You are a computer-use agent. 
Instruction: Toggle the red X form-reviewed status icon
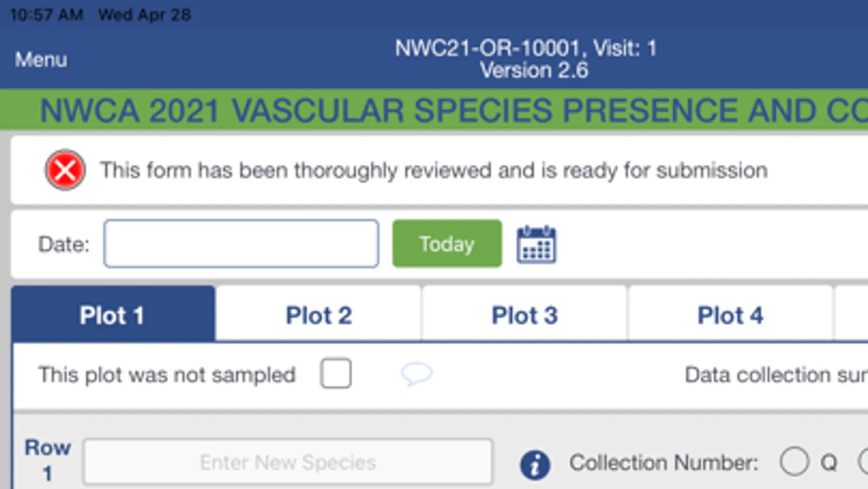click(x=65, y=170)
